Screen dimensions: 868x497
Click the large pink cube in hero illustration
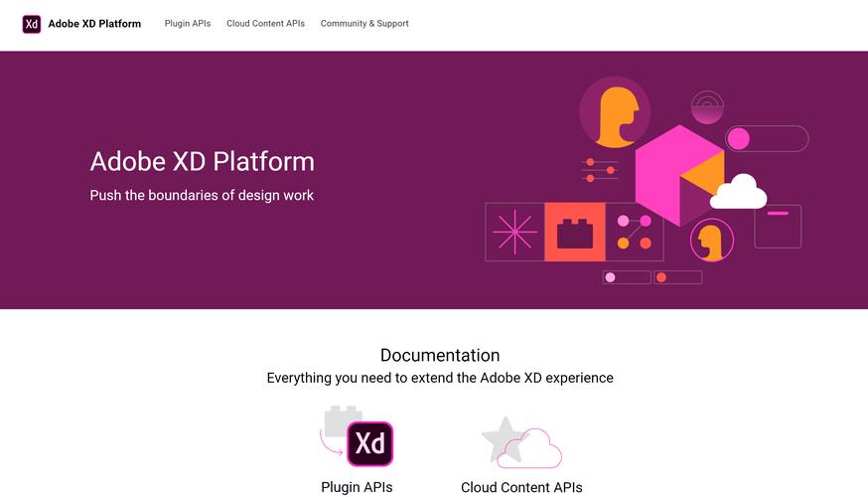(679, 175)
